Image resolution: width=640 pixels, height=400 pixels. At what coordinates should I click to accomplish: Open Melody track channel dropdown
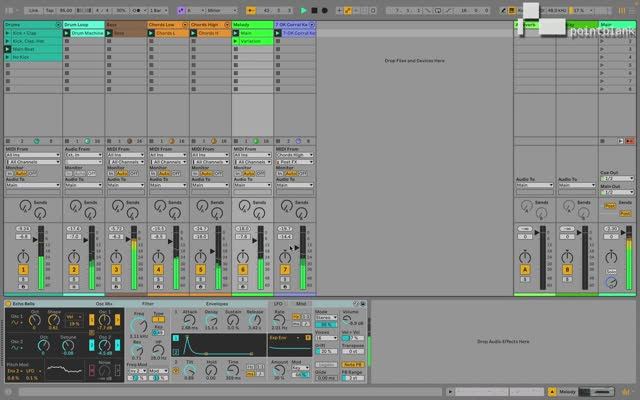253,162
